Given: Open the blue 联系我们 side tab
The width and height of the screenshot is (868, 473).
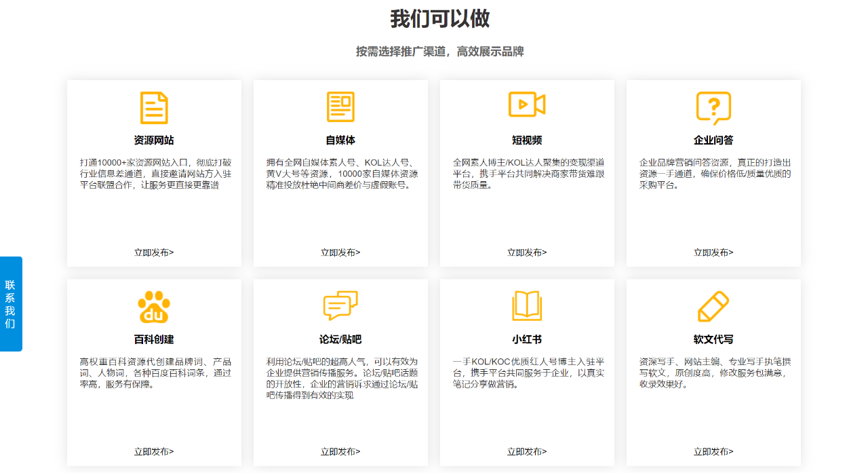Looking at the screenshot, I should point(11,304).
